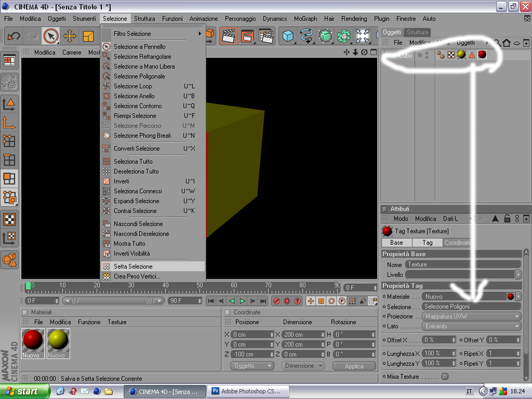Switch to Adobe Photoshop taskbar button
532x399 pixels.
[248, 391]
